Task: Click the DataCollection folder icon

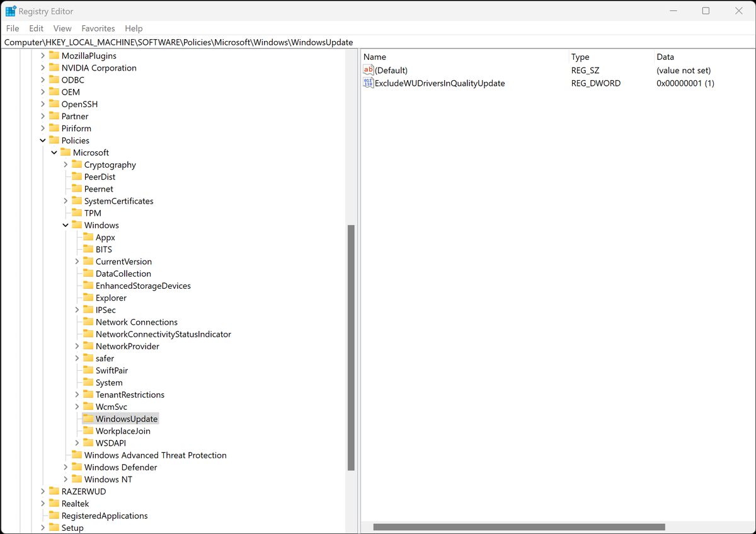Action: point(88,274)
